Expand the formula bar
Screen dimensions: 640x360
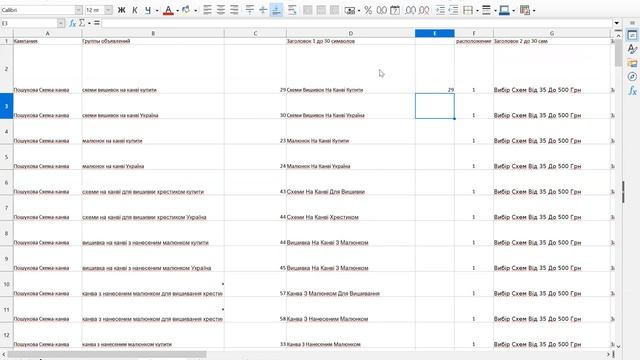point(616,23)
